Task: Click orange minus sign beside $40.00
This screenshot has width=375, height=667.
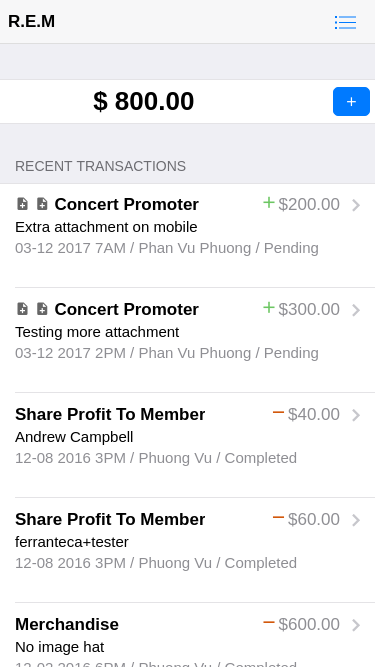Action: coord(278,412)
